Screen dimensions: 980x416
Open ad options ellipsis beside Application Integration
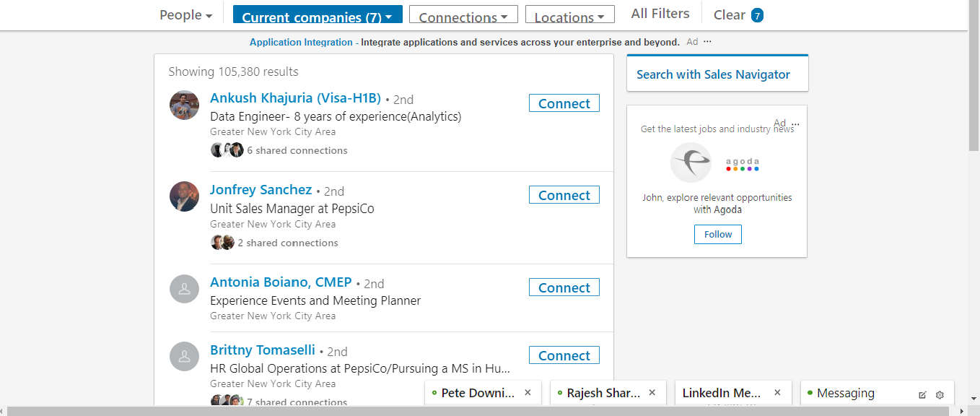tap(707, 42)
